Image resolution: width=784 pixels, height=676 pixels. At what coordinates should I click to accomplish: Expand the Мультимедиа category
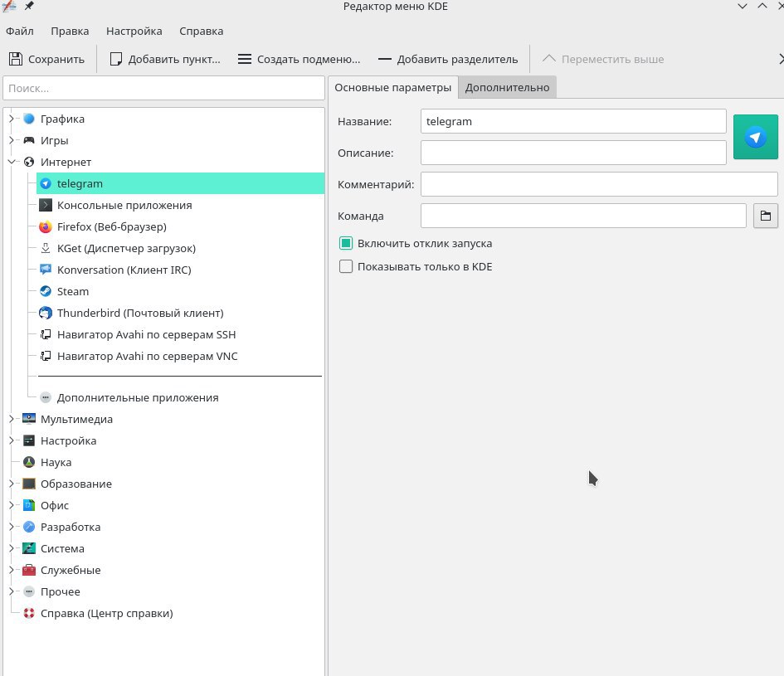coord(11,419)
